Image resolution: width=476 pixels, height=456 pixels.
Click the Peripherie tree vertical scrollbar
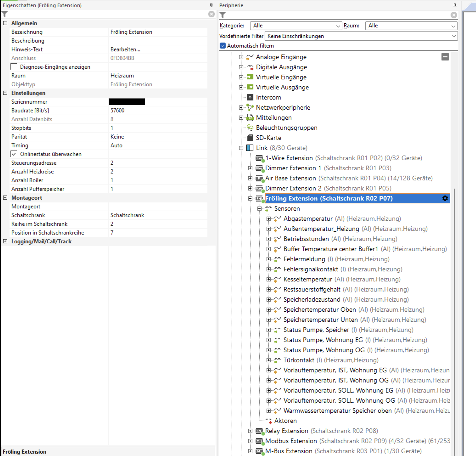[x=454, y=323]
